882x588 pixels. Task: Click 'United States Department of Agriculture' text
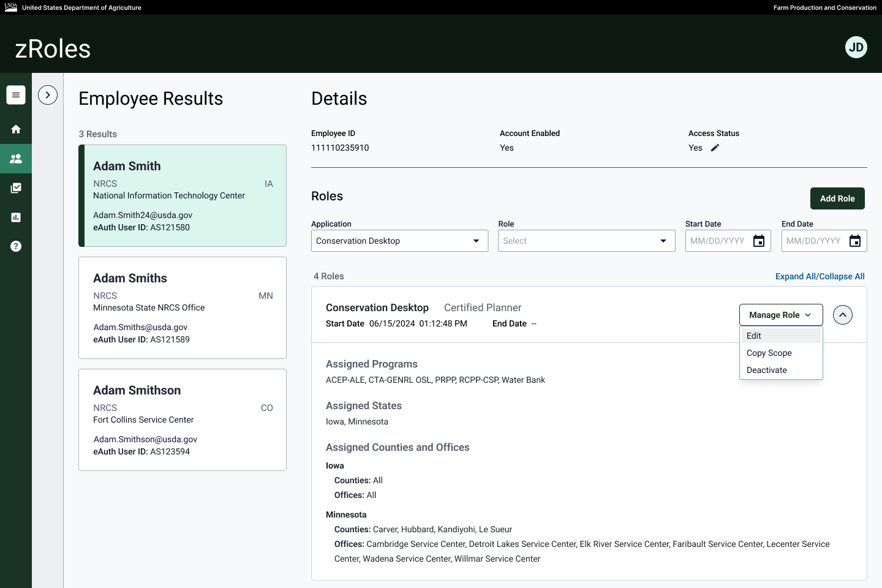click(x=81, y=7)
